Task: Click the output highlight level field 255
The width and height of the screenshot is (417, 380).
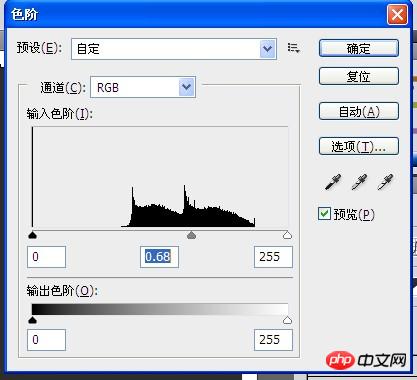Action: pyautogui.click(x=273, y=340)
